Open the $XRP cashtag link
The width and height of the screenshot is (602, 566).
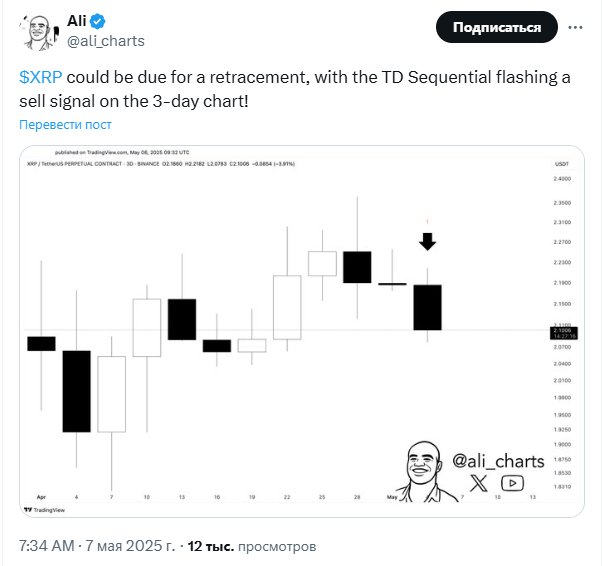click(41, 77)
